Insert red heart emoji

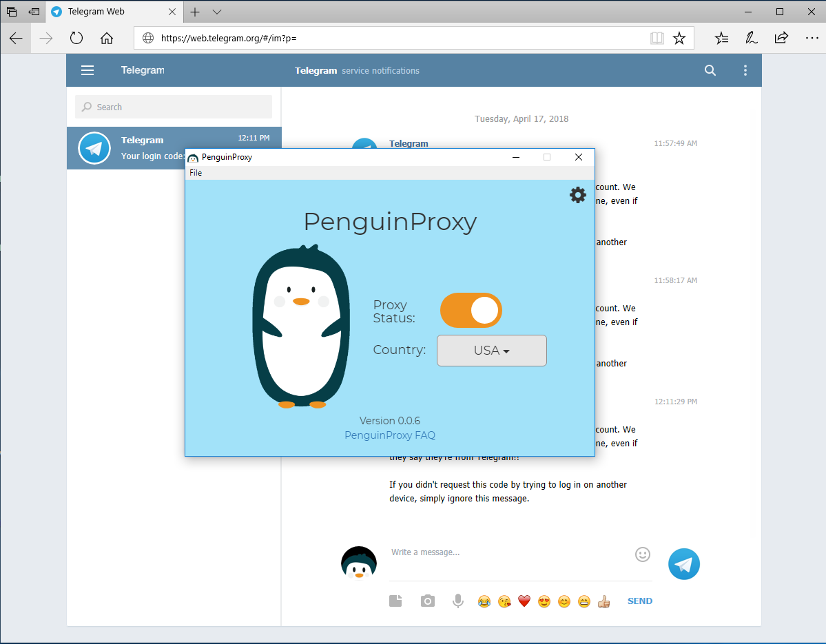pyautogui.click(x=524, y=601)
